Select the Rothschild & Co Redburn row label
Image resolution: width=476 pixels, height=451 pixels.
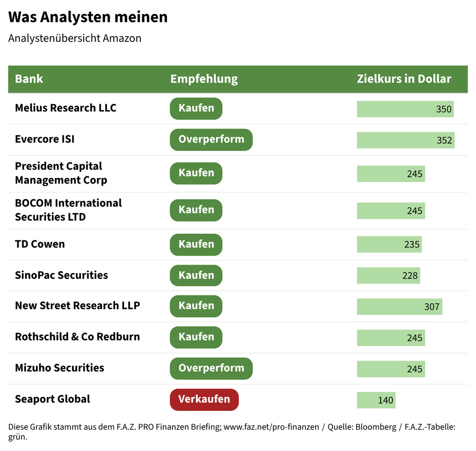(77, 337)
